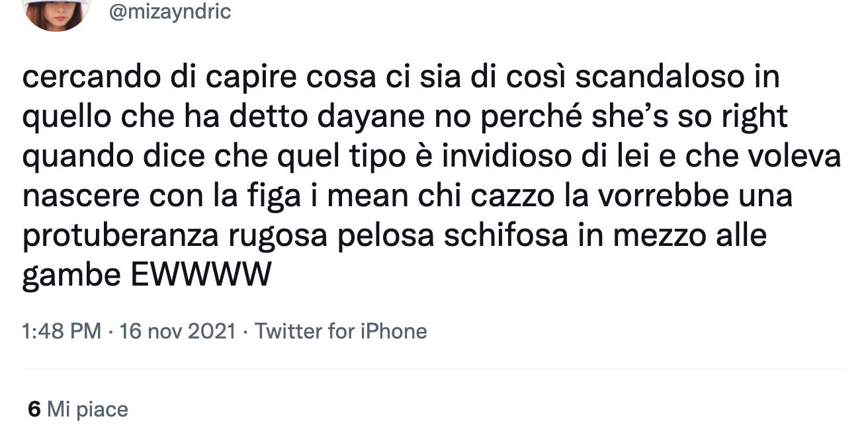
Task: Click the divider line above the likes
Action: [433, 369]
